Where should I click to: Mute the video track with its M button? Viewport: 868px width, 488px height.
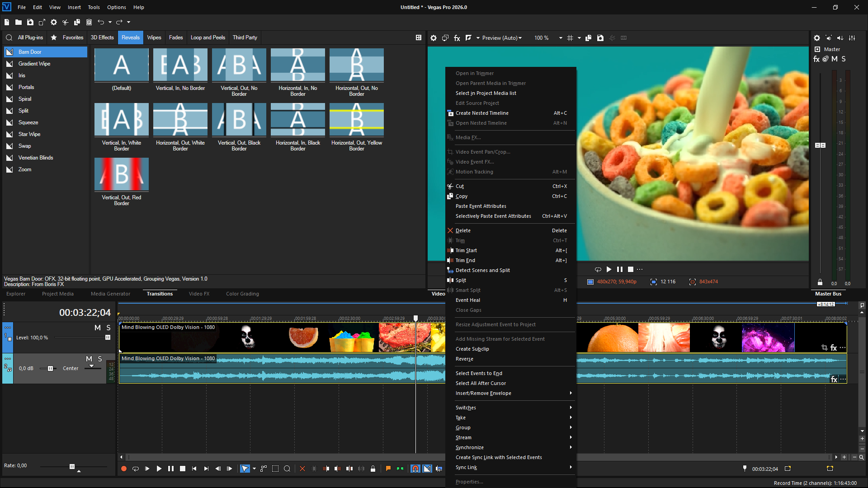tap(98, 328)
